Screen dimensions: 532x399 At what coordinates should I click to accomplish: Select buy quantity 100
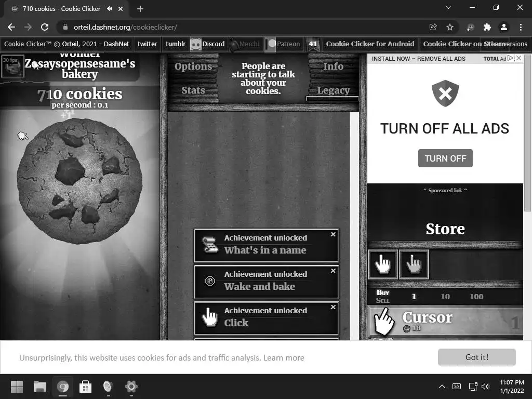click(x=476, y=297)
